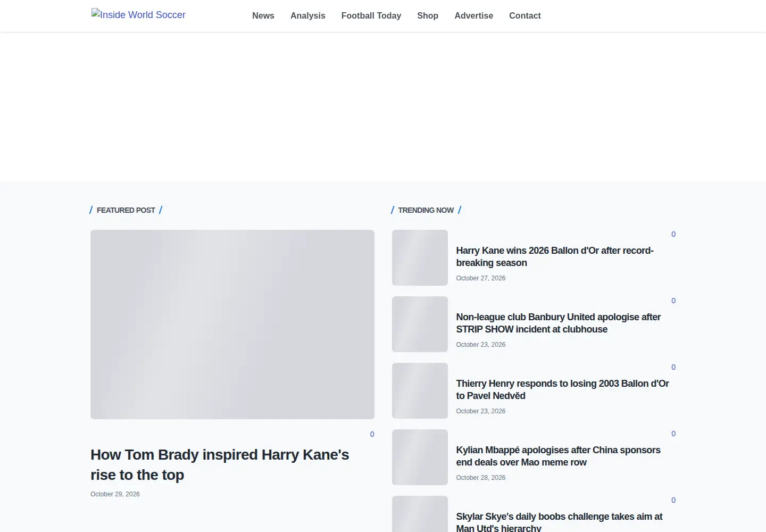The height and width of the screenshot is (532, 766).
Task: Read the Banbury United apology article
Action: 559,323
